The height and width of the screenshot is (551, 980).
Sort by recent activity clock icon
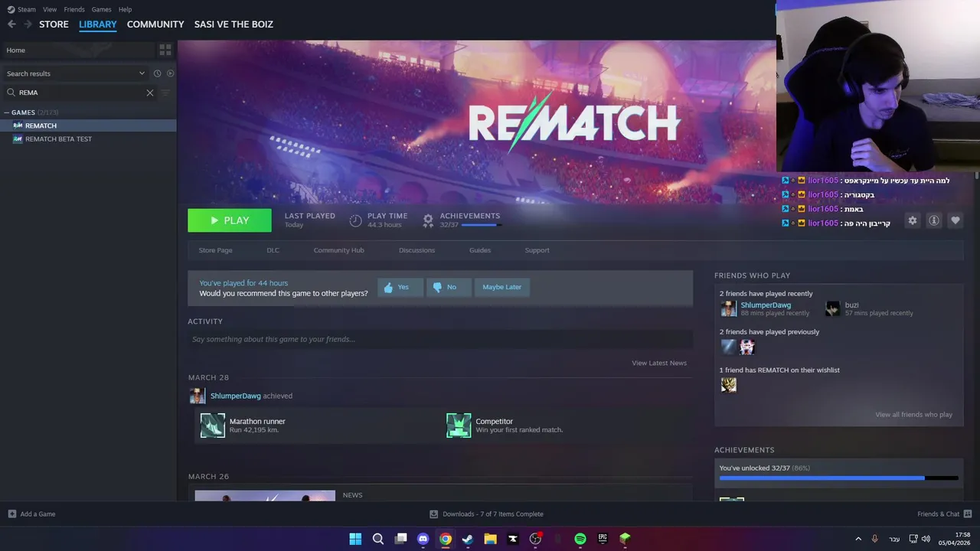pos(157,73)
